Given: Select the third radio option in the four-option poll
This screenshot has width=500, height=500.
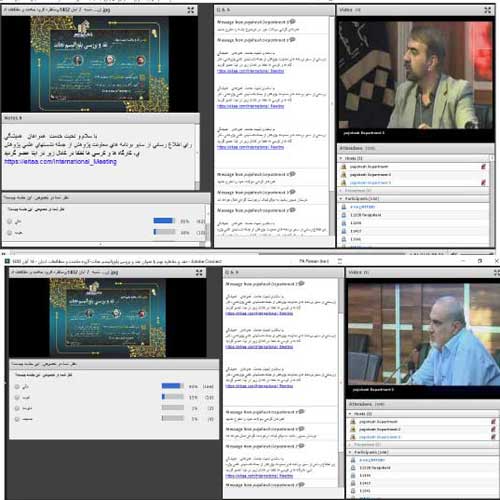Looking at the screenshot, I should [x=17, y=408].
